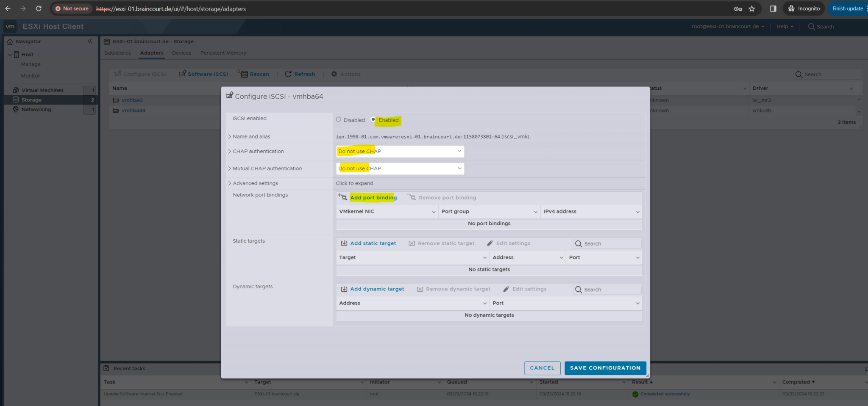Open VMkernel NIC column dropdown arrow
This screenshot has width=868, height=406.
pyautogui.click(x=434, y=212)
